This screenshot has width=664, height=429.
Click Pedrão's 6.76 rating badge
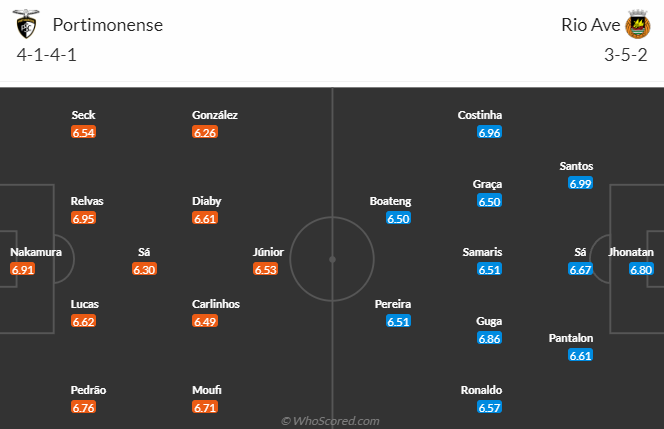84,407
